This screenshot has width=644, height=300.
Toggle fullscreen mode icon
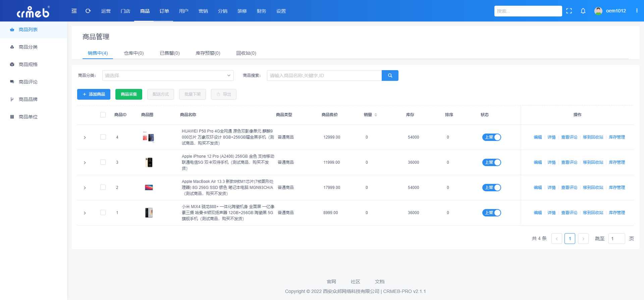569,11
